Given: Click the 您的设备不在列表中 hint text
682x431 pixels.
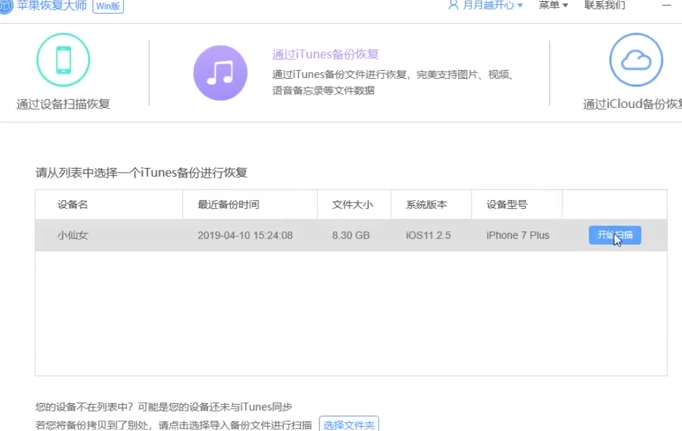Looking at the screenshot, I should 164,407.
